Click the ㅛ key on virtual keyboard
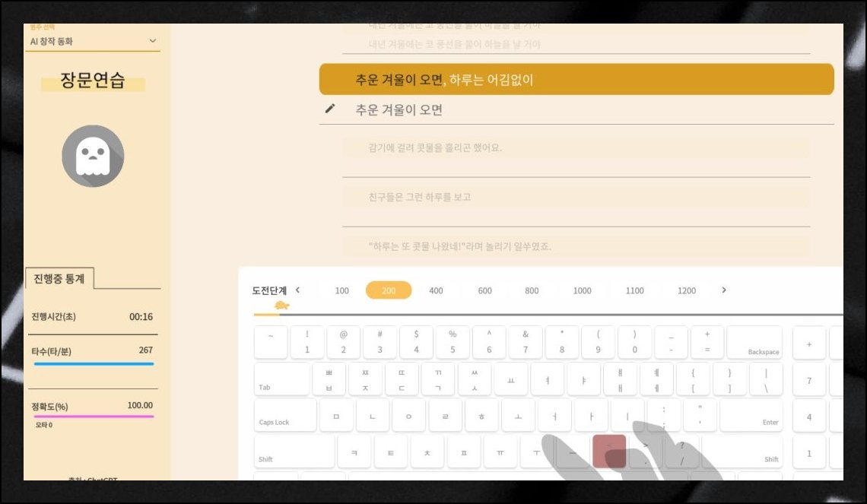The width and height of the screenshot is (867, 504). tap(511, 379)
